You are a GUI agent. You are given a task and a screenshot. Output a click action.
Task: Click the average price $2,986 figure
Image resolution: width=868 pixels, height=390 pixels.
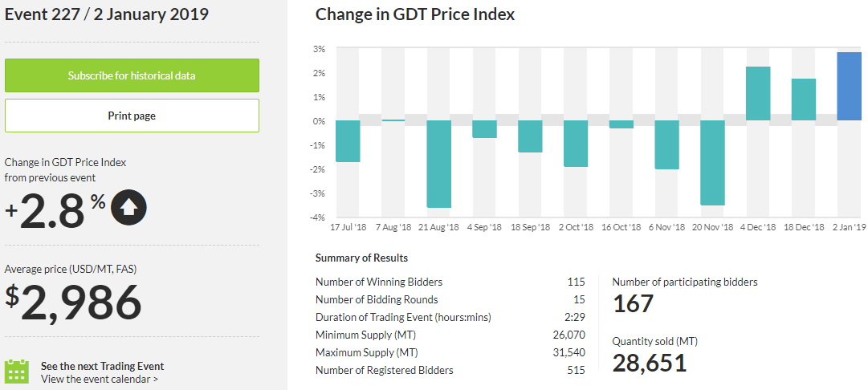coord(74,302)
